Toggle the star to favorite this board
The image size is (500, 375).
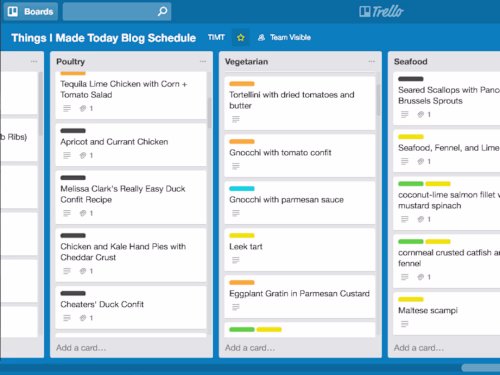(241, 38)
